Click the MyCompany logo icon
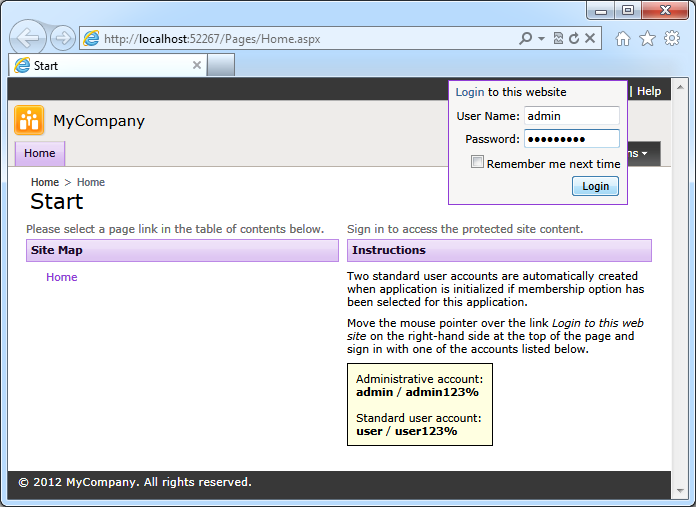Image resolution: width=696 pixels, height=507 pixels. (29, 121)
